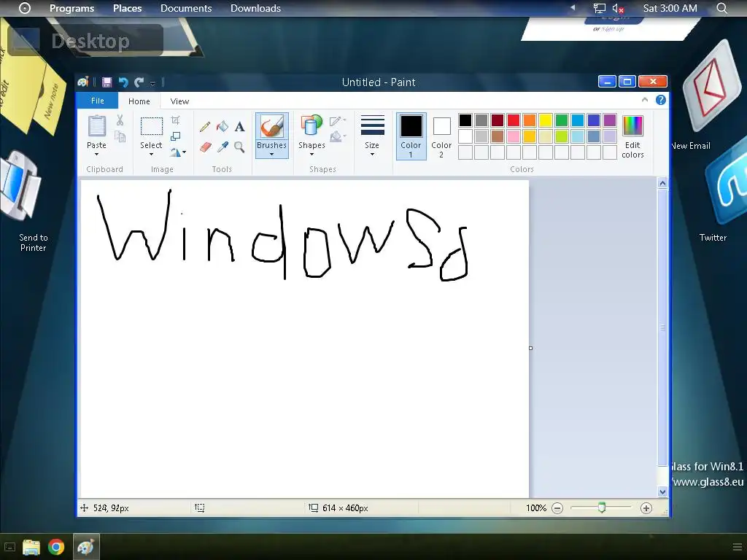The image size is (747, 560).
Task: Select the Fill with color bucket tool
Action: pyautogui.click(x=222, y=127)
